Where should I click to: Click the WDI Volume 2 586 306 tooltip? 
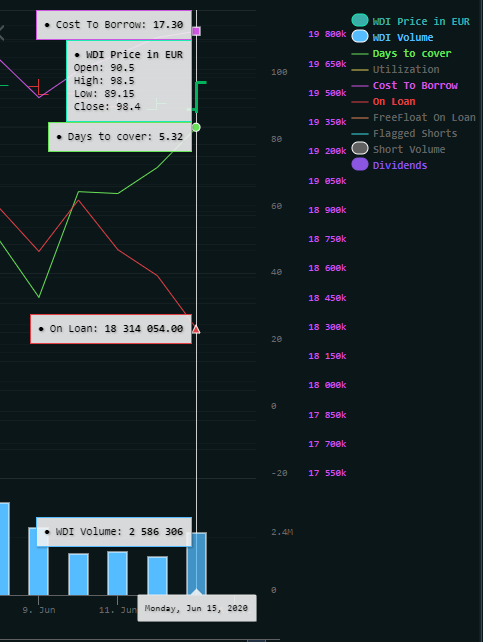click(x=114, y=532)
